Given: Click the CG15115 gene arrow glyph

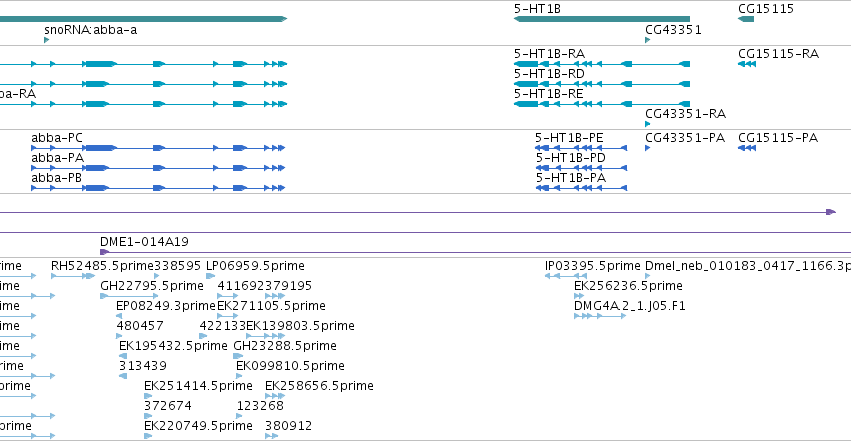Looking at the screenshot, I should point(746,19).
